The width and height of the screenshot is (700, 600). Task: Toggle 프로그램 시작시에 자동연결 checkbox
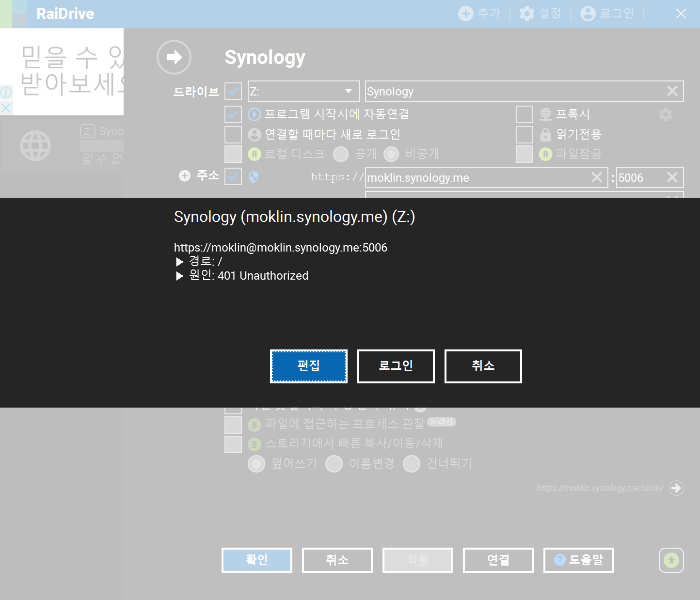point(233,114)
